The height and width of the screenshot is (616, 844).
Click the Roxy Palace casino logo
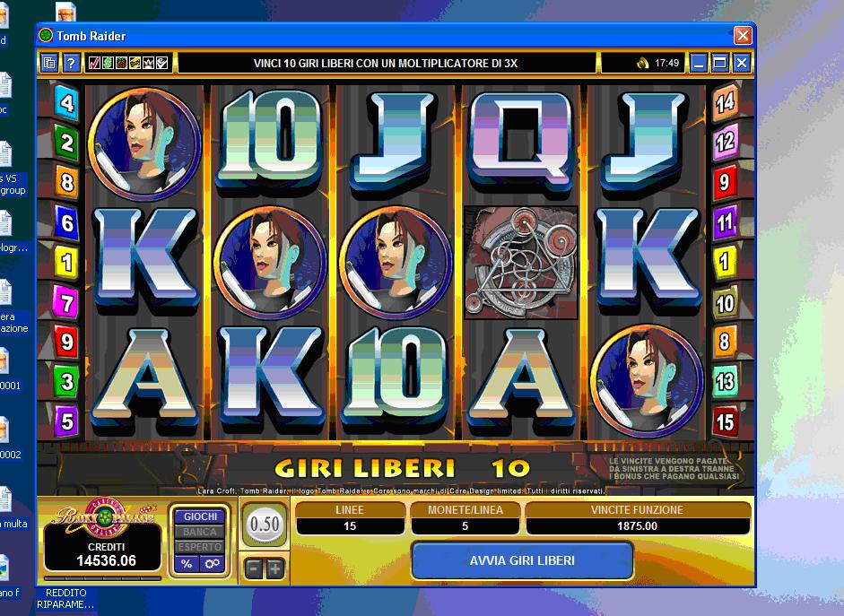click(103, 515)
